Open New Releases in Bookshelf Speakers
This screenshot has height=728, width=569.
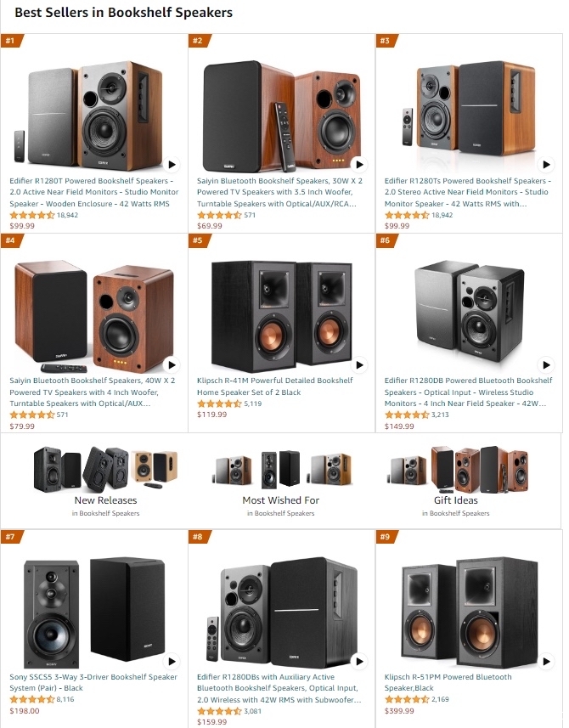[106, 500]
